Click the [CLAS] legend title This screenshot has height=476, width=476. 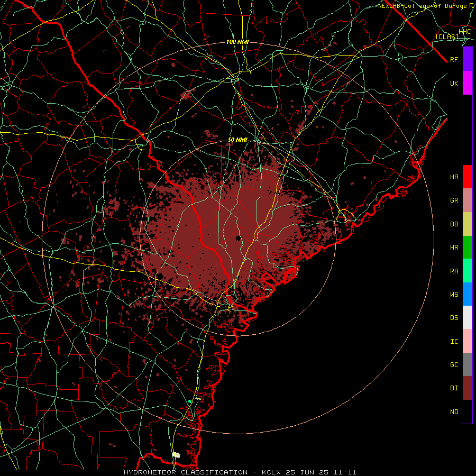[447, 37]
